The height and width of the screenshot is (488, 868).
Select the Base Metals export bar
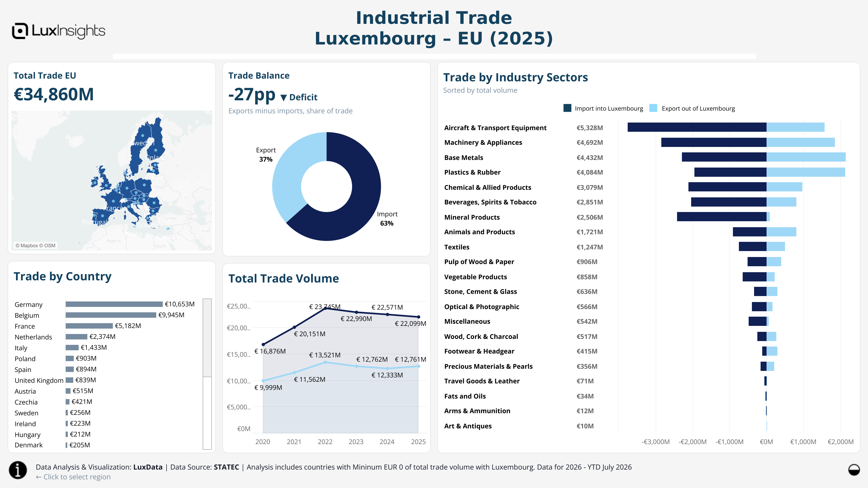(806, 157)
